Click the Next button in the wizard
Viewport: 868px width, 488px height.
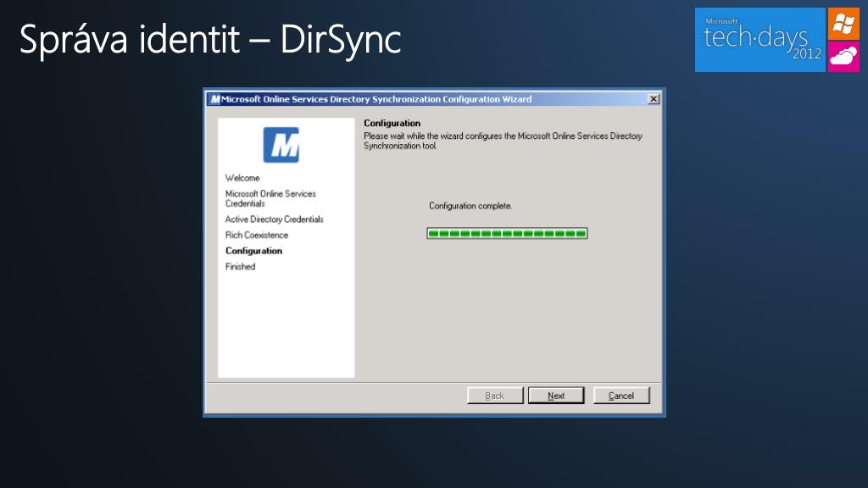point(556,396)
